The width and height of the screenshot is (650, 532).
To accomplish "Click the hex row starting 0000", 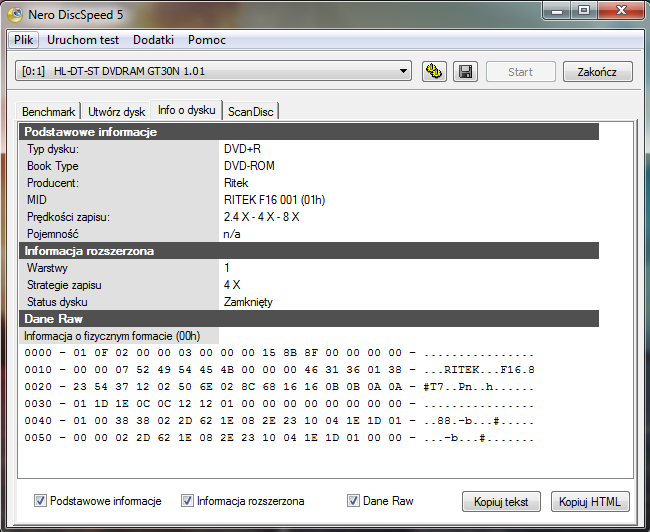I will [x=279, y=353].
